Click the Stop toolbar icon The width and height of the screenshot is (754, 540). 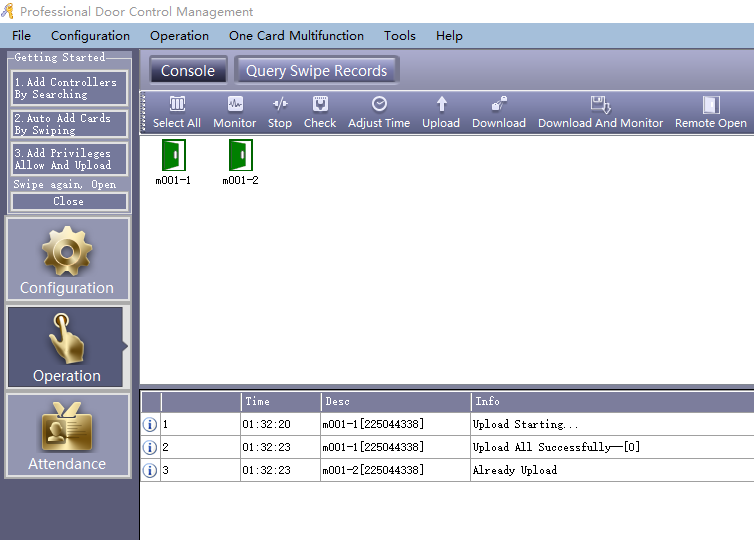pyautogui.click(x=280, y=113)
